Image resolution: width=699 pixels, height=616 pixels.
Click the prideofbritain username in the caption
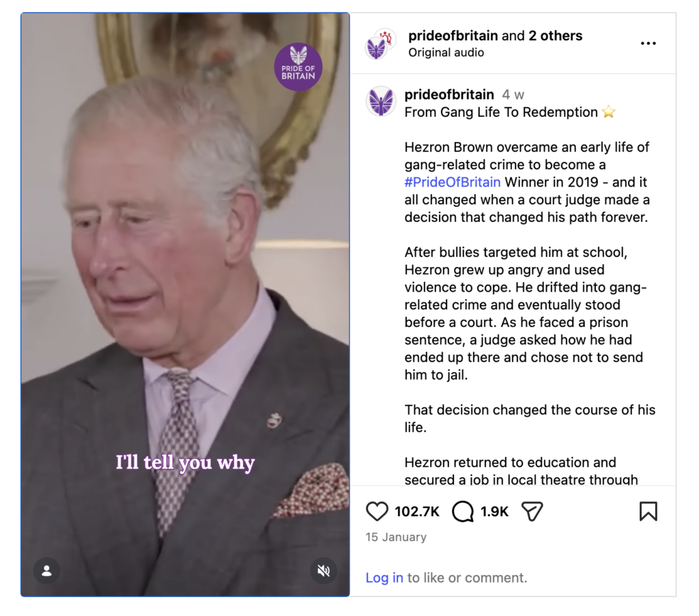coord(449,94)
